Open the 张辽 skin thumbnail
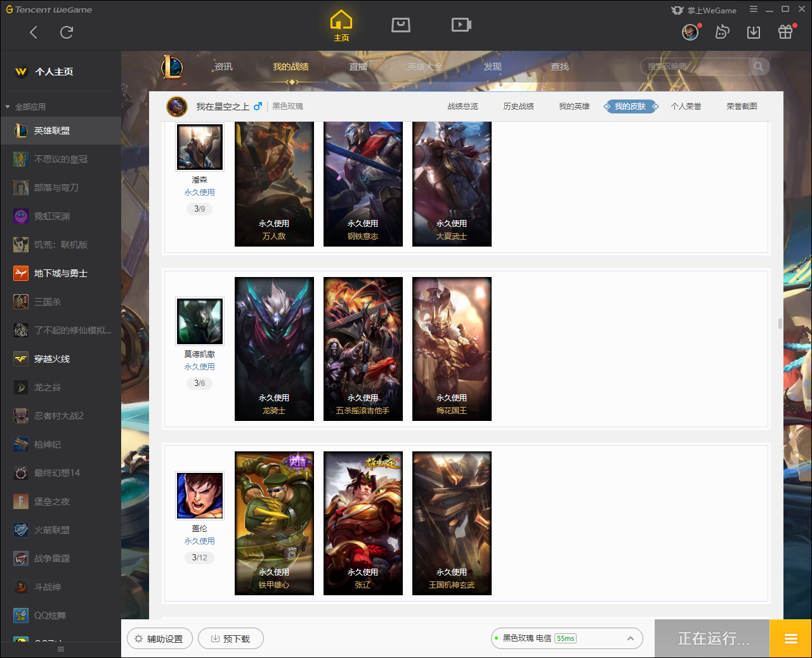The height and width of the screenshot is (658, 812). (363, 523)
